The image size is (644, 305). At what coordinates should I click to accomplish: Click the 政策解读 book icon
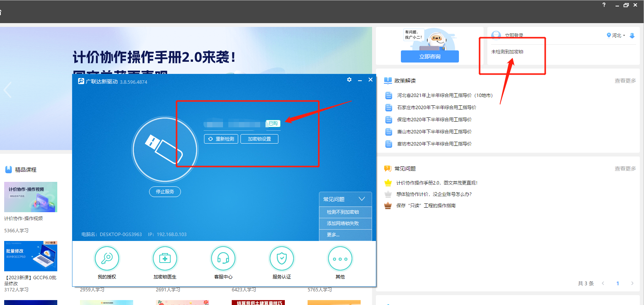(388, 81)
